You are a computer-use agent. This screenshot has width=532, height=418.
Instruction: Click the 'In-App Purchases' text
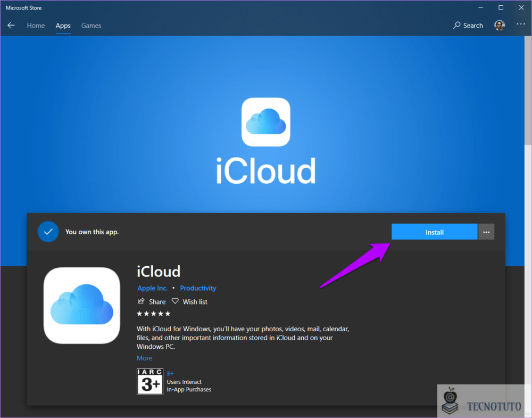[x=189, y=389]
